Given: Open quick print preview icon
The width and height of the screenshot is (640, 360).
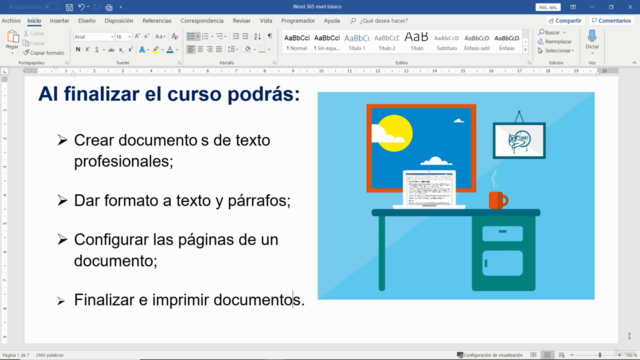Looking at the screenshot, I should (109, 7).
